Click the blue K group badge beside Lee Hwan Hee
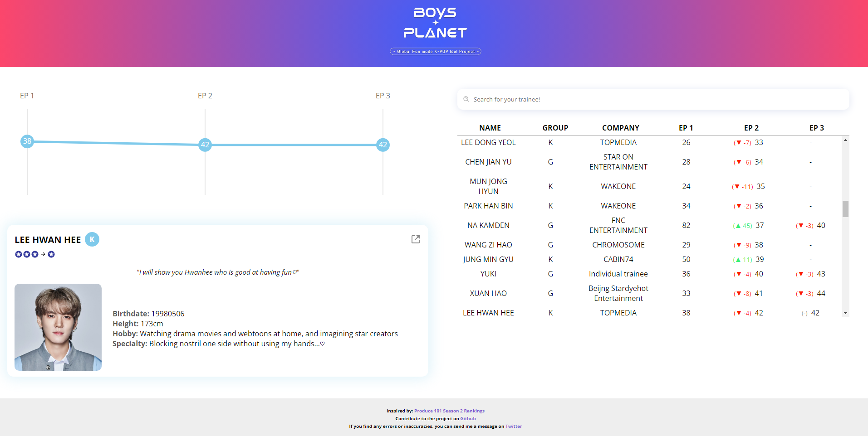The image size is (868, 436). (92, 239)
